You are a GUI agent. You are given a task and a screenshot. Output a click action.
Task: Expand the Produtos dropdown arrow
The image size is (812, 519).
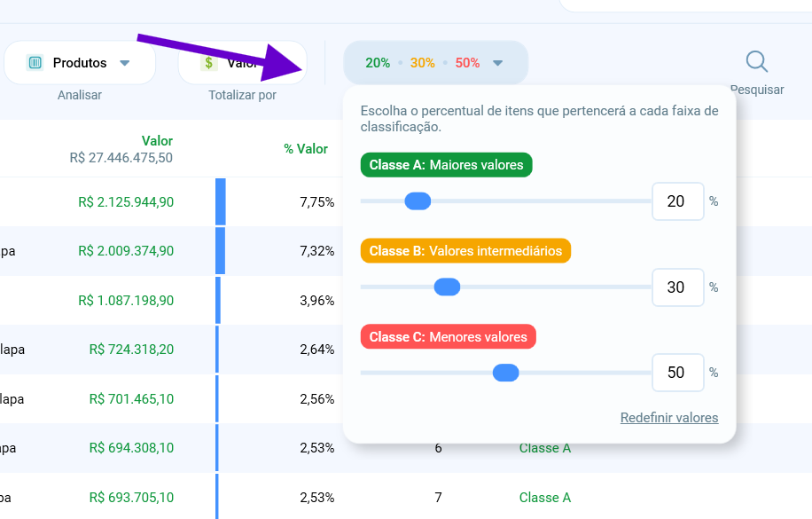[124, 63]
